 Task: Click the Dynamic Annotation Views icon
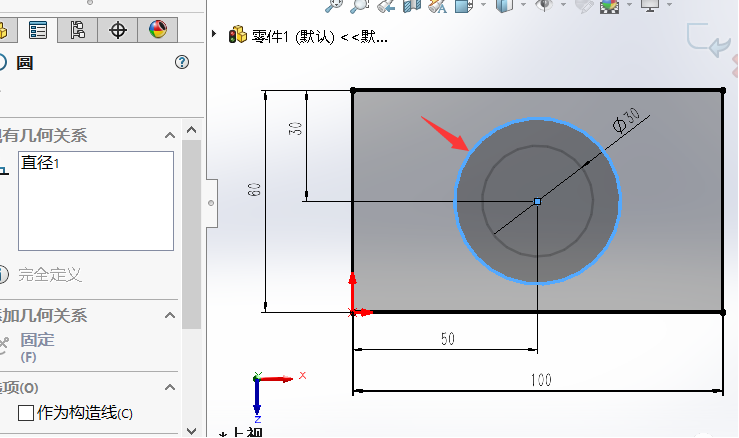tap(437, 6)
